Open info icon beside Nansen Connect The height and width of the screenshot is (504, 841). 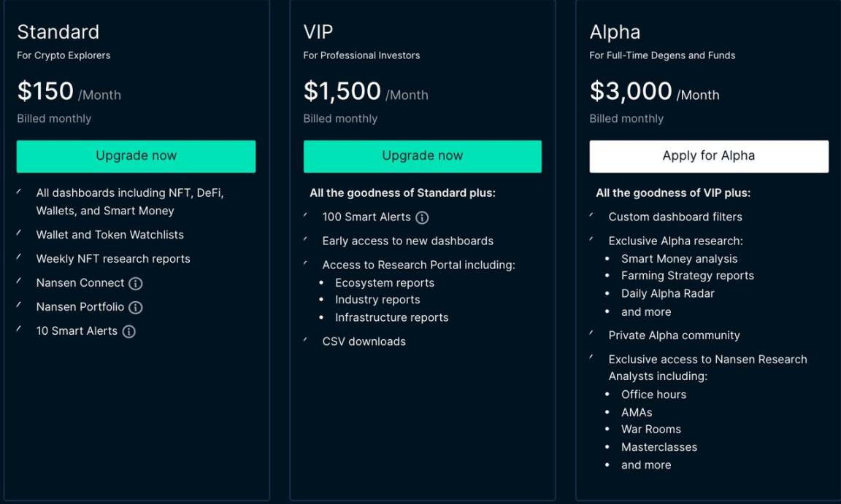(x=136, y=283)
